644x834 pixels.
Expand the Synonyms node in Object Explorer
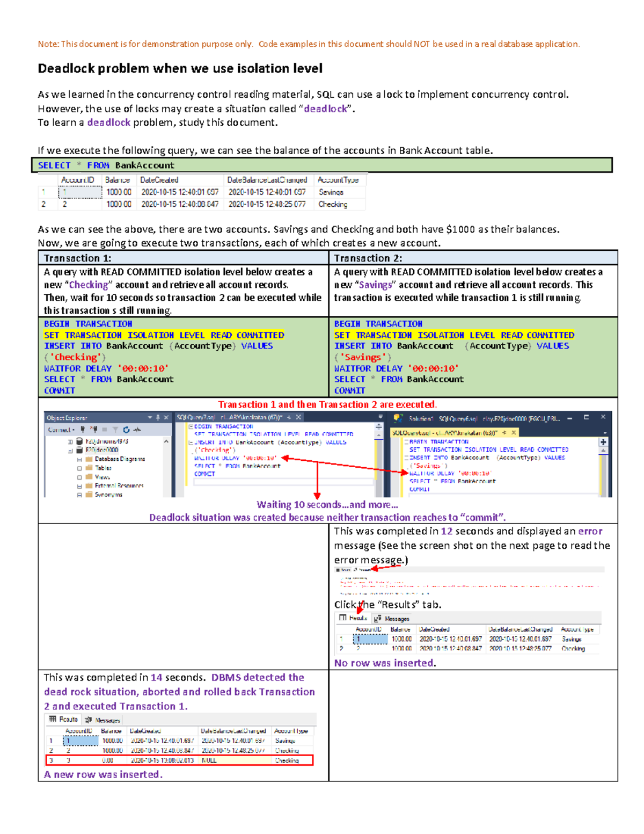point(79,495)
